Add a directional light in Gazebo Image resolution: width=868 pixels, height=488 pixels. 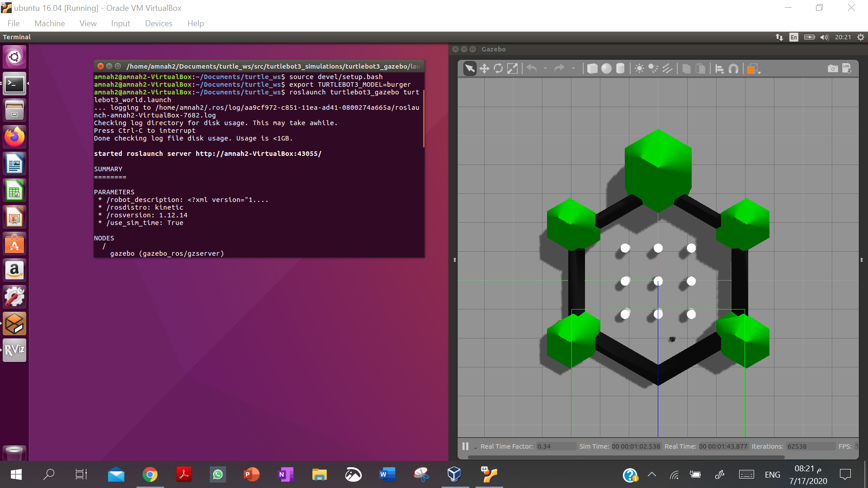tap(667, 69)
